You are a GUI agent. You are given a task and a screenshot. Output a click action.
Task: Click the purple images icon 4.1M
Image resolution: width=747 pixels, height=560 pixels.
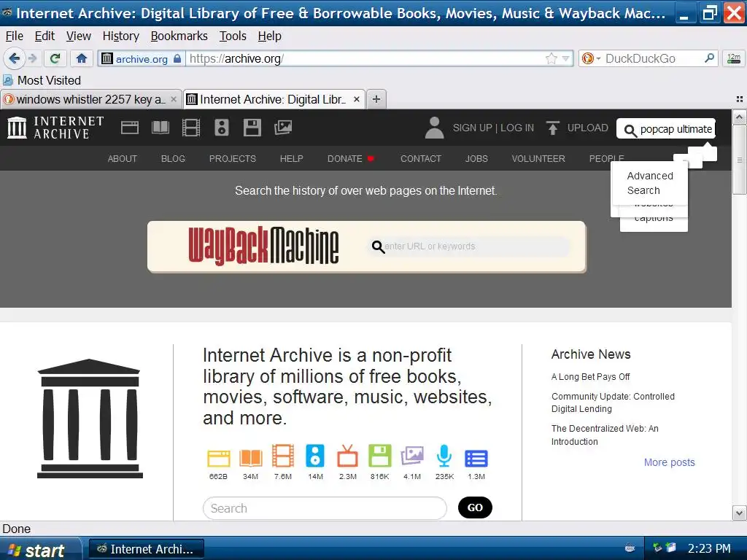[x=412, y=456]
